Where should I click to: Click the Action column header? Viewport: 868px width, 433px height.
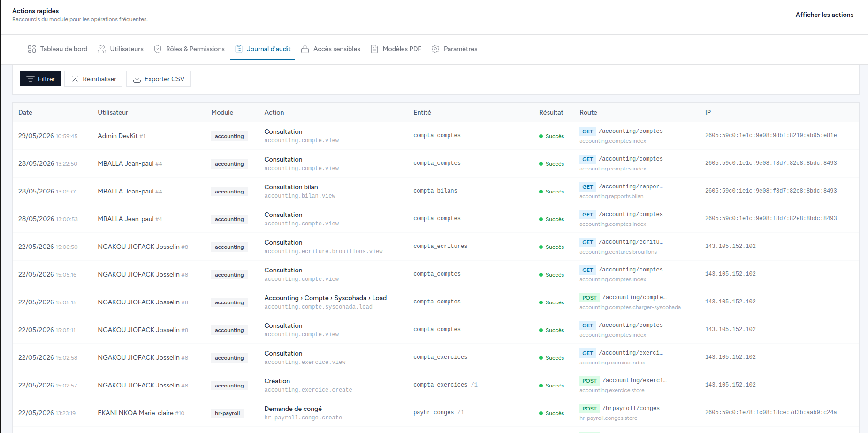click(274, 112)
